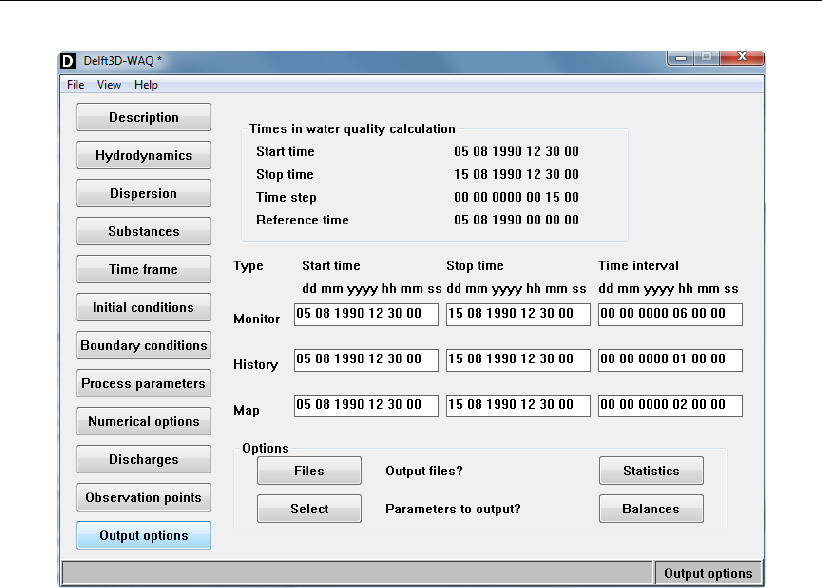This screenshot has height=588, width=822.
Task: Open the View menu
Action: click(x=109, y=85)
